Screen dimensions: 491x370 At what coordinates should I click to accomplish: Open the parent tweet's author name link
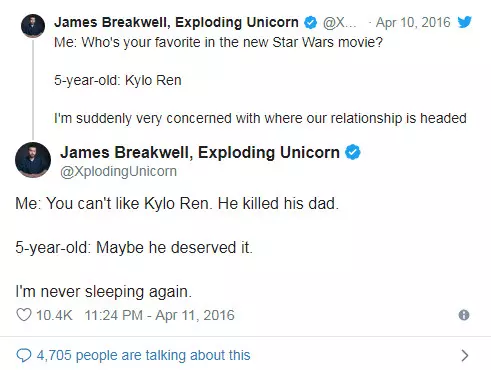click(176, 22)
